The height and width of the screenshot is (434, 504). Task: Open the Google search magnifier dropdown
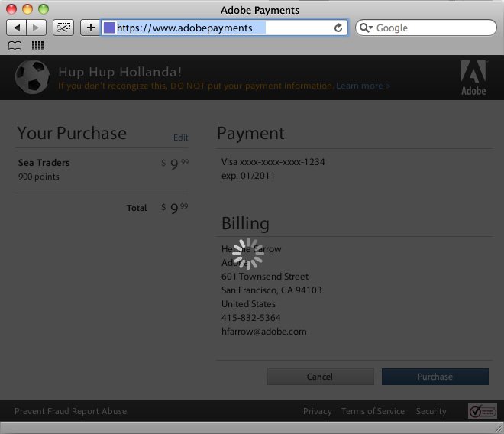pos(366,28)
